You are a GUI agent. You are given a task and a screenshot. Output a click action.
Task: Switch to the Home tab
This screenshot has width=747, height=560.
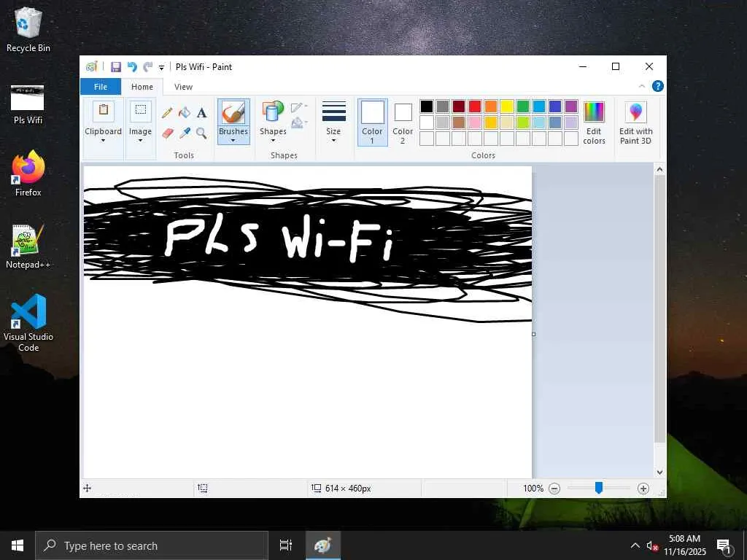(x=142, y=87)
